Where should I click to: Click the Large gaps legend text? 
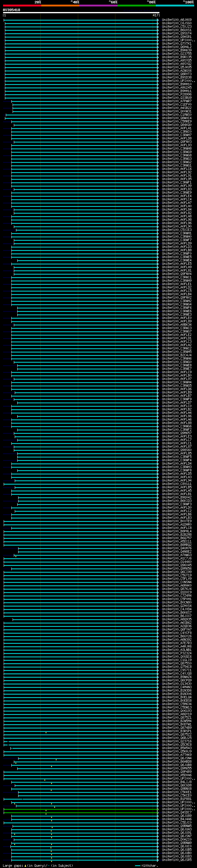38,865
